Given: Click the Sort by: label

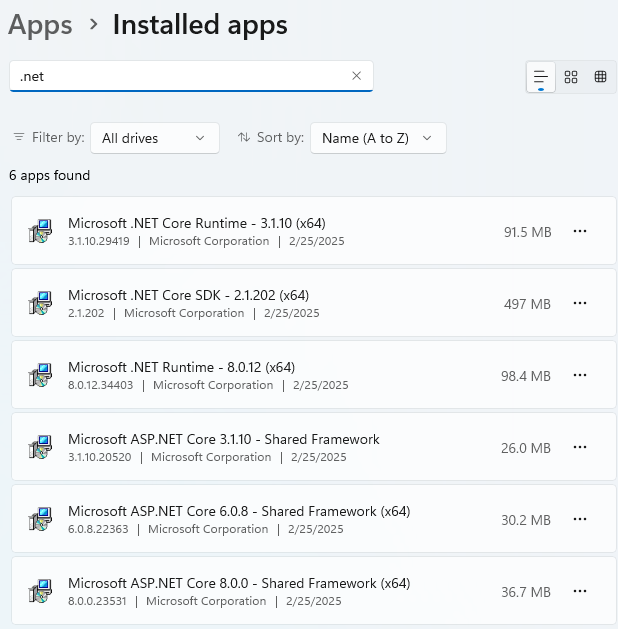Looking at the screenshot, I should (x=280, y=138).
